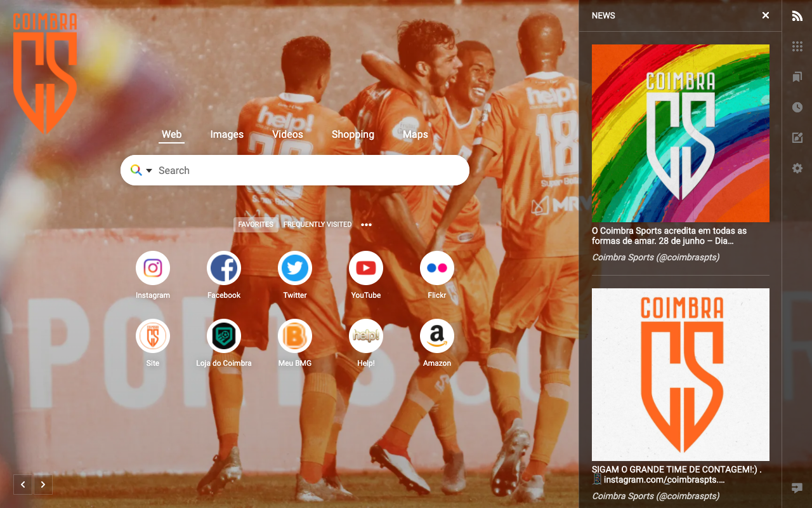Open the apps grid sidebar icon
812x508 pixels.
pyautogui.click(x=797, y=46)
